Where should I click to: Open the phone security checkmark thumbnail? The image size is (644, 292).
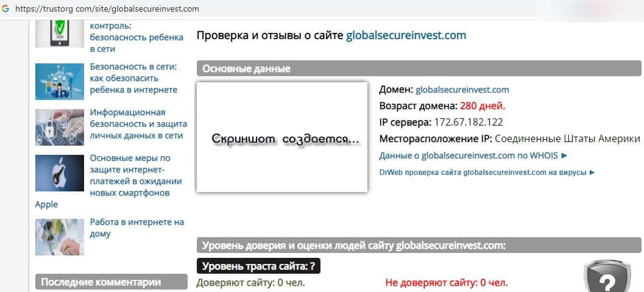pos(60,34)
